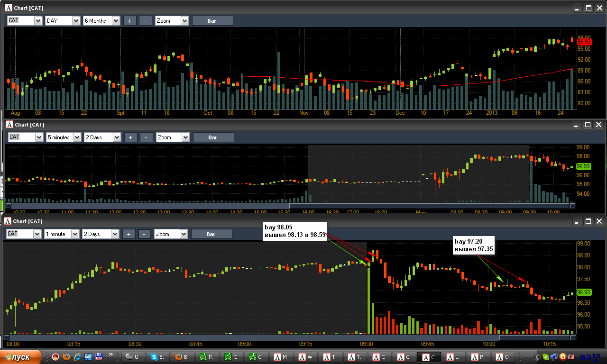Image resolution: width=607 pixels, height=364 pixels.
Task: Open the Zoom dropdown in the 5 minutes chart
Action: (173, 137)
